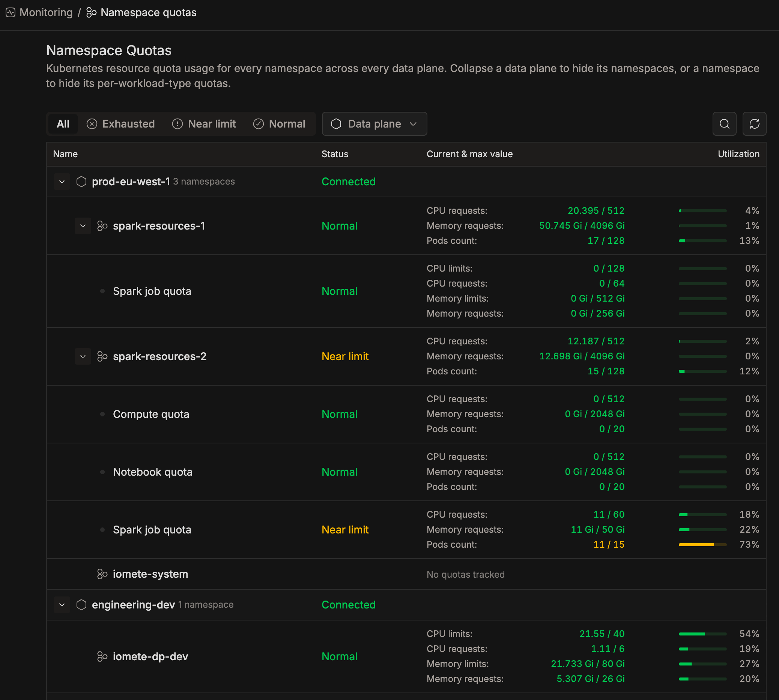
Task: Click the Monitoring breadcrumb pulse icon
Action: click(11, 13)
